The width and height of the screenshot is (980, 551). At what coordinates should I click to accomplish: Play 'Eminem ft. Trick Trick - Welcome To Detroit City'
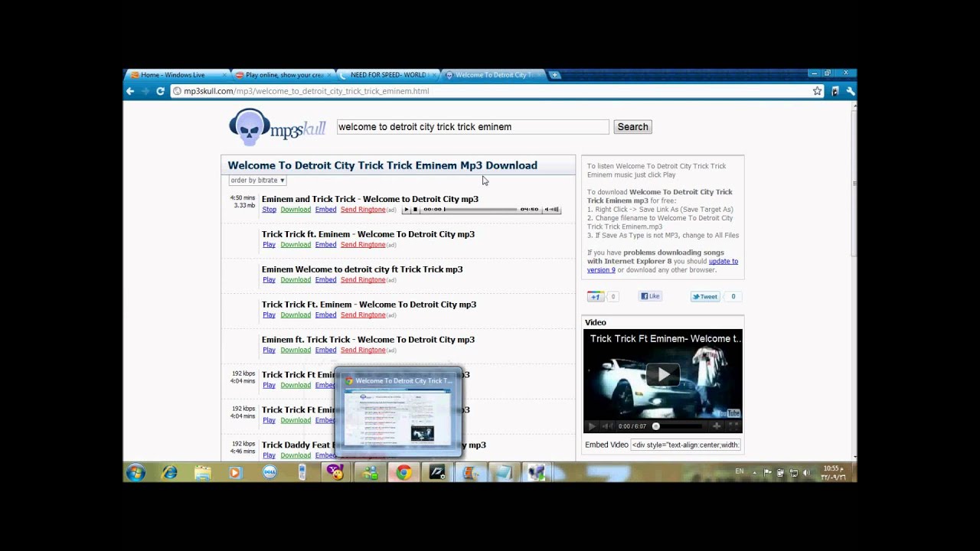(x=269, y=350)
